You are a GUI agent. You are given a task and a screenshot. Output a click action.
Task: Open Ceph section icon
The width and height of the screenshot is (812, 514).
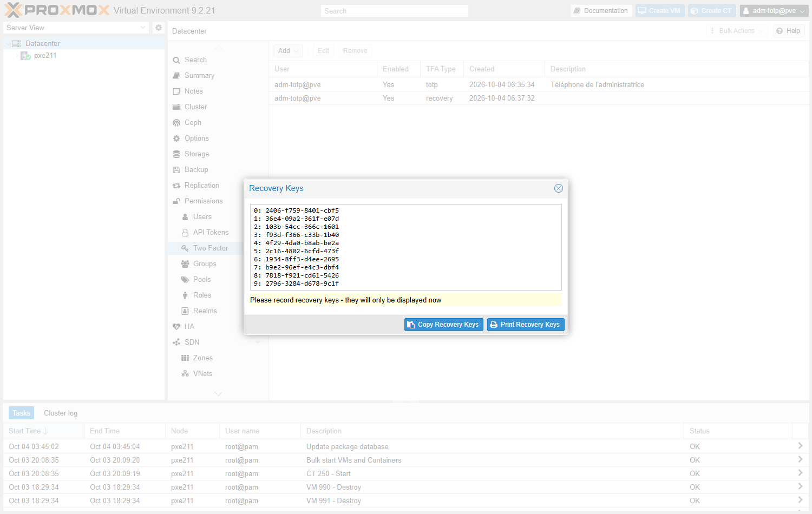(x=176, y=123)
